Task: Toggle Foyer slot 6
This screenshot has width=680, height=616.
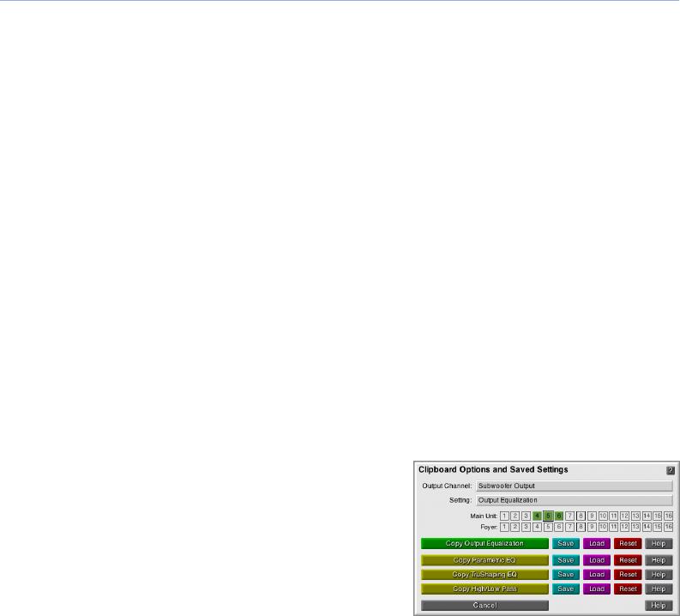Action: (x=559, y=527)
